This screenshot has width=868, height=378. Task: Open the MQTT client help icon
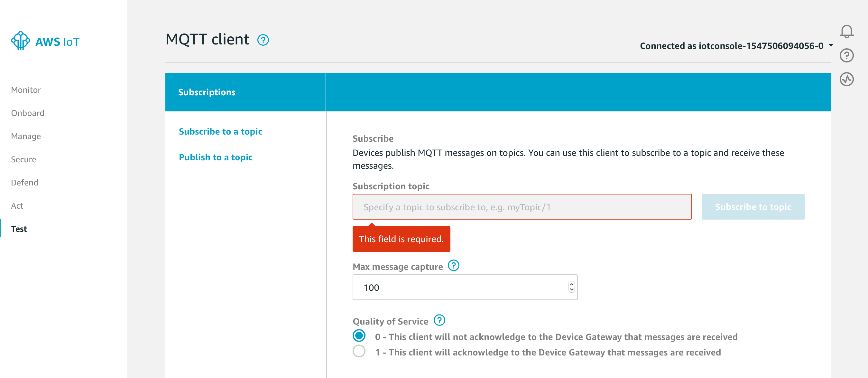(263, 40)
